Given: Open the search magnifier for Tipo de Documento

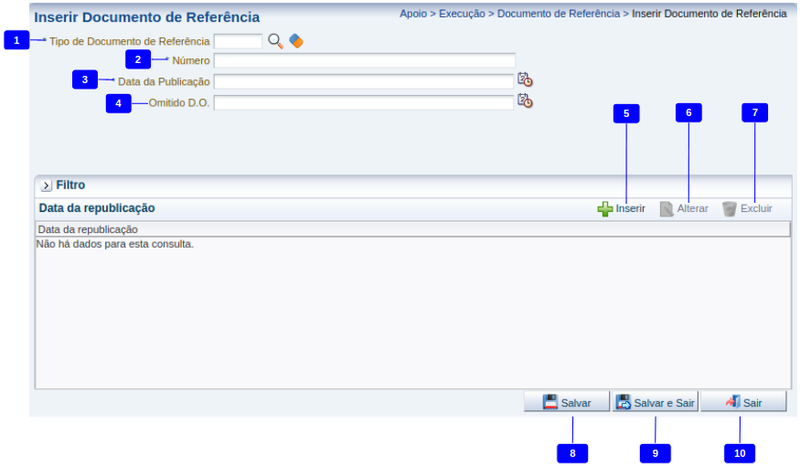Looking at the screenshot, I should pyautogui.click(x=276, y=41).
